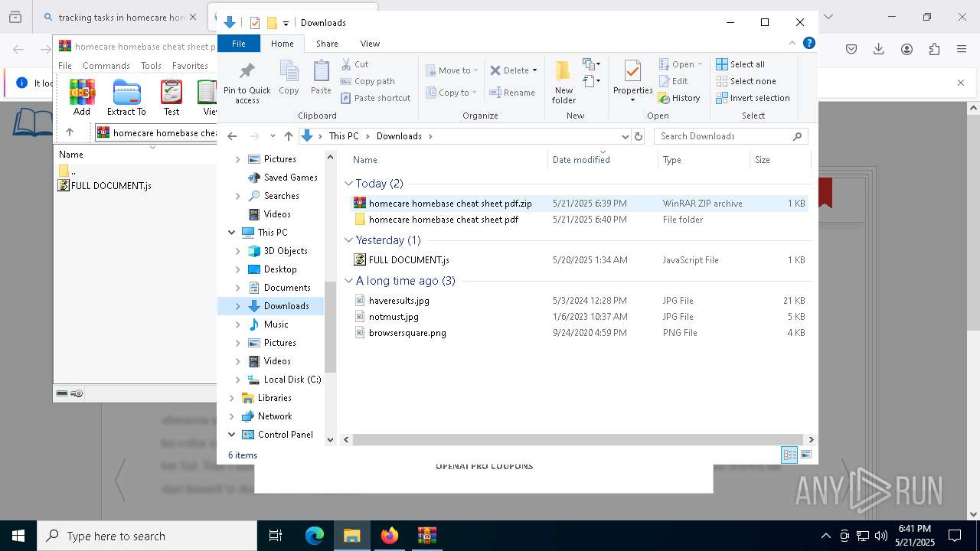This screenshot has height=551, width=980.
Task: Open WinRAR Commands menu
Action: pyautogui.click(x=106, y=66)
